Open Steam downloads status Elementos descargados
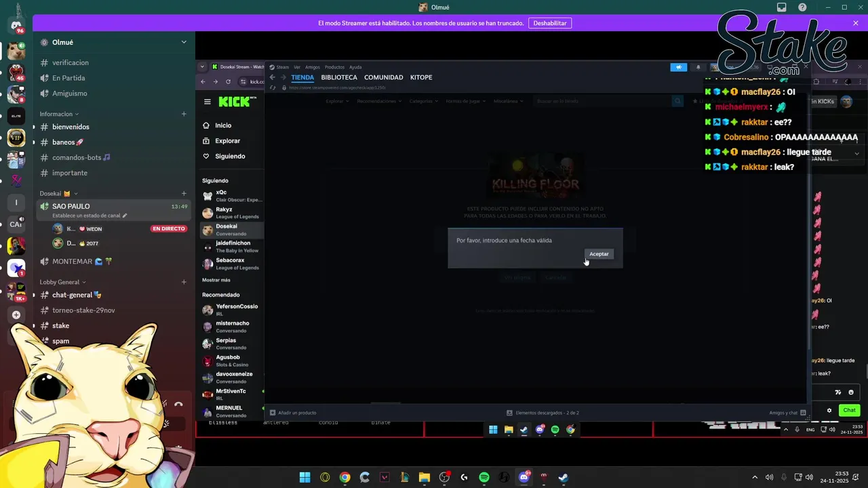 (542, 413)
